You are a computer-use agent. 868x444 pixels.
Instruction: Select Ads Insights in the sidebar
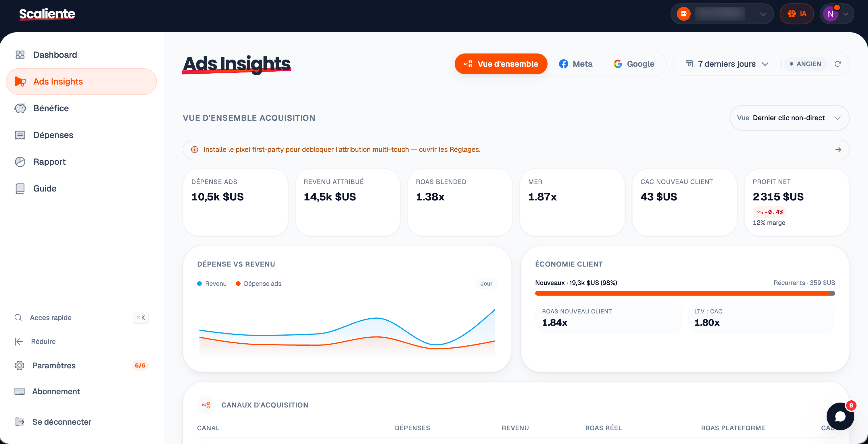(81, 82)
